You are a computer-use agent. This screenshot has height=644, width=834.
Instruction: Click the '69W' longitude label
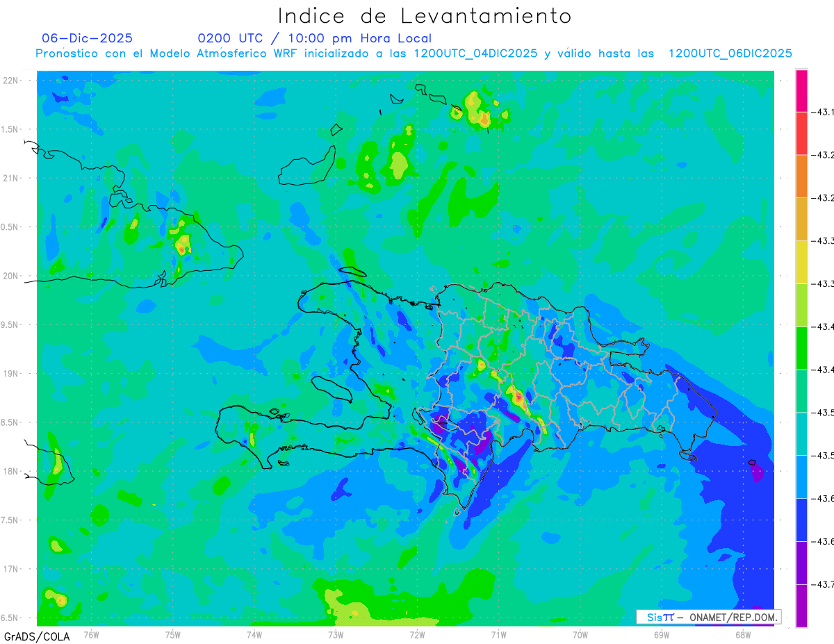(x=662, y=634)
